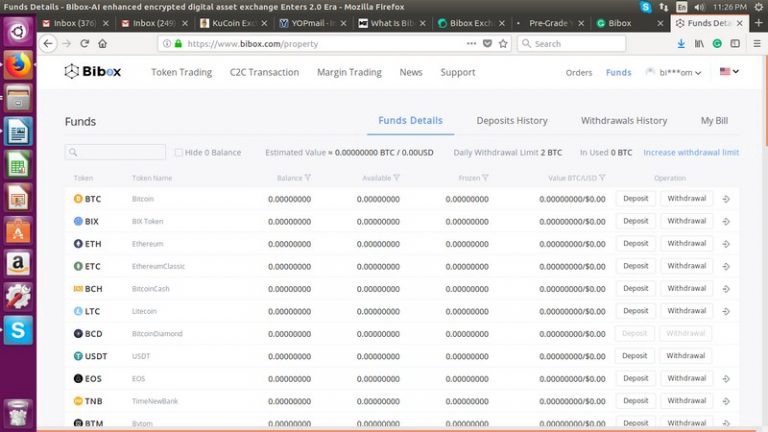Click the Withdrawal button for BCH

[x=687, y=288]
